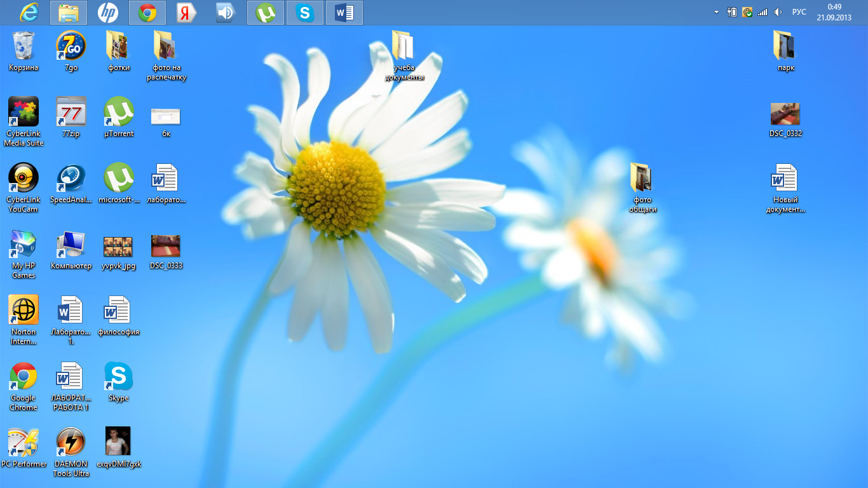Open Internet Explorer from the taskbar
The height and width of the screenshot is (488, 868).
[x=29, y=12]
